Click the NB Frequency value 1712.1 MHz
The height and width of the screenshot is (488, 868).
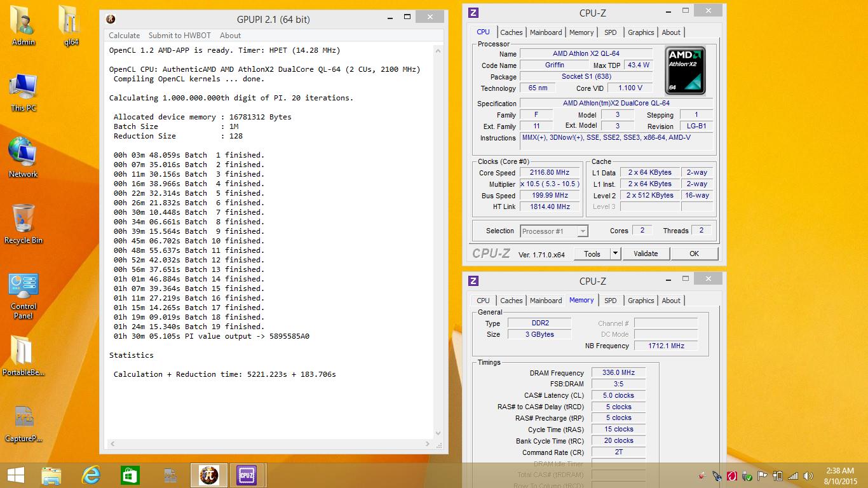coord(666,346)
